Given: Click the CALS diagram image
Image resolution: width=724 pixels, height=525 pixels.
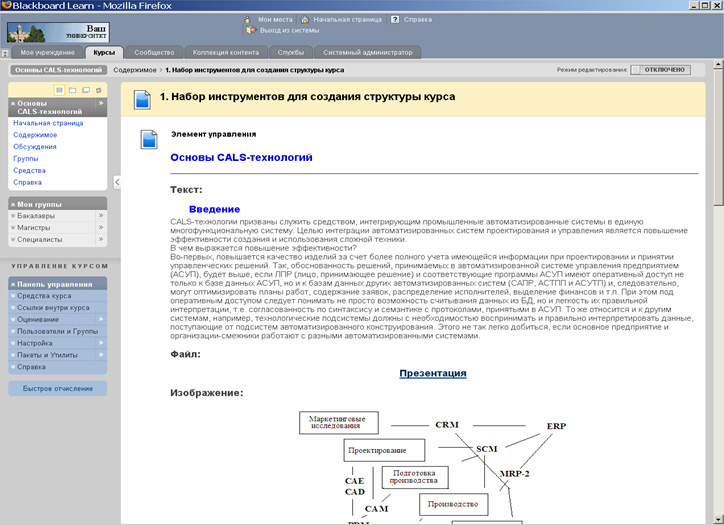Looking at the screenshot, I should [433, 466].
